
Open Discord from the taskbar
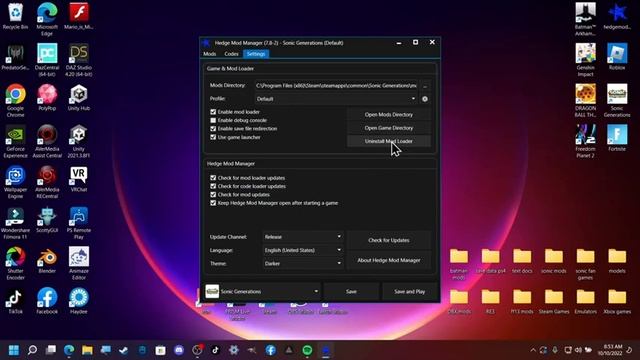pyautogui.click(x=179, y=350)
